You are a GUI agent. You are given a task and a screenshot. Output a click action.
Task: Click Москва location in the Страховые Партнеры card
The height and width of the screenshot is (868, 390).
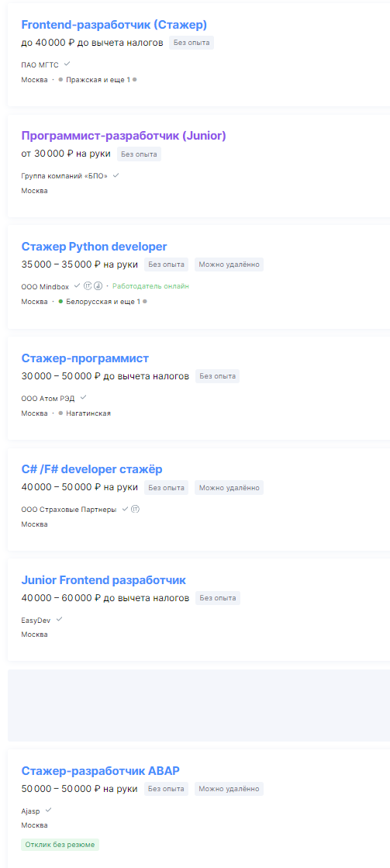(x=34, y=524)
